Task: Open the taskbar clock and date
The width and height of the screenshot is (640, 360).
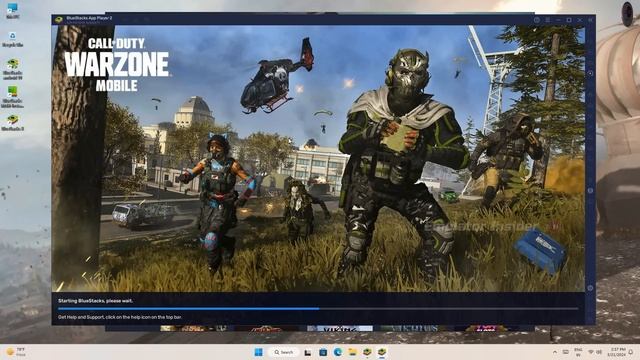Action: (x=617, y=352)
